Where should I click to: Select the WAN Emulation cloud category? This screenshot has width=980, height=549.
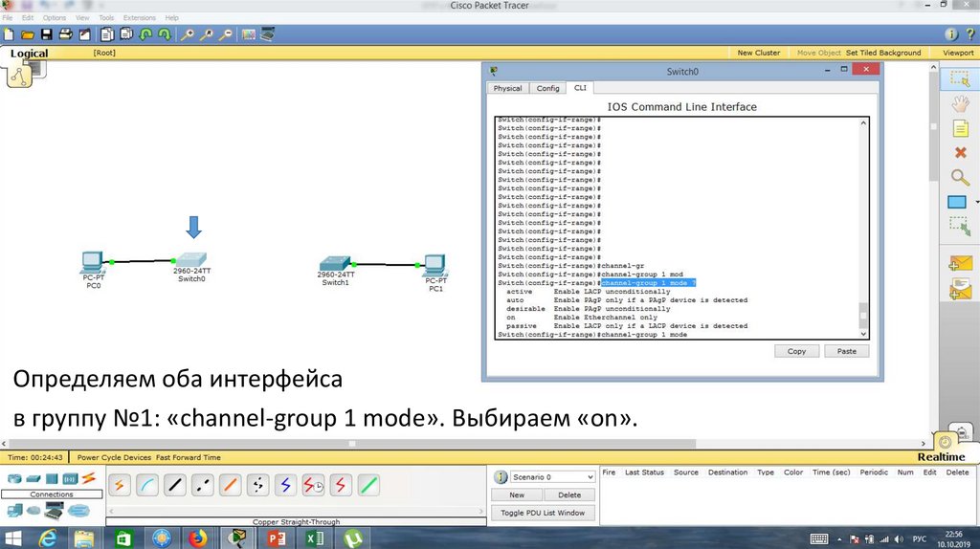tap(33, 511)
